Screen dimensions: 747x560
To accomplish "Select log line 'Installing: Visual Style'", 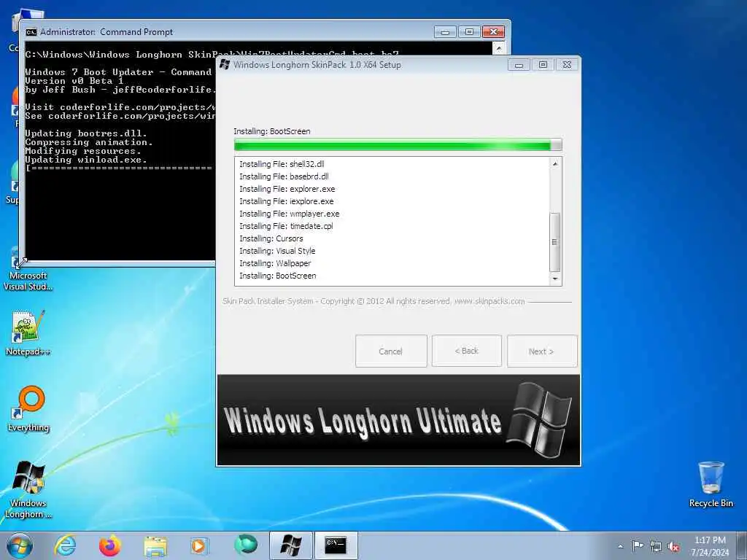I will coord(277,251).
